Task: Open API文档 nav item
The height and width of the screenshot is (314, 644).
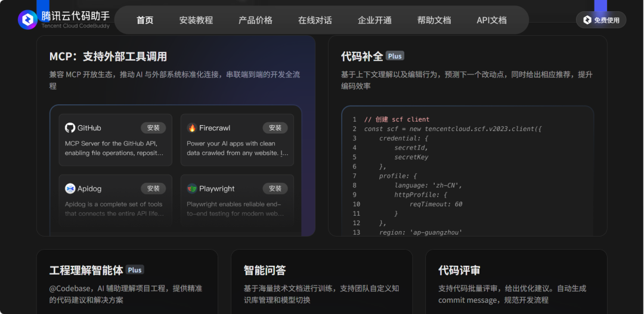Action: pyautogui.click(x=491, y=20)
